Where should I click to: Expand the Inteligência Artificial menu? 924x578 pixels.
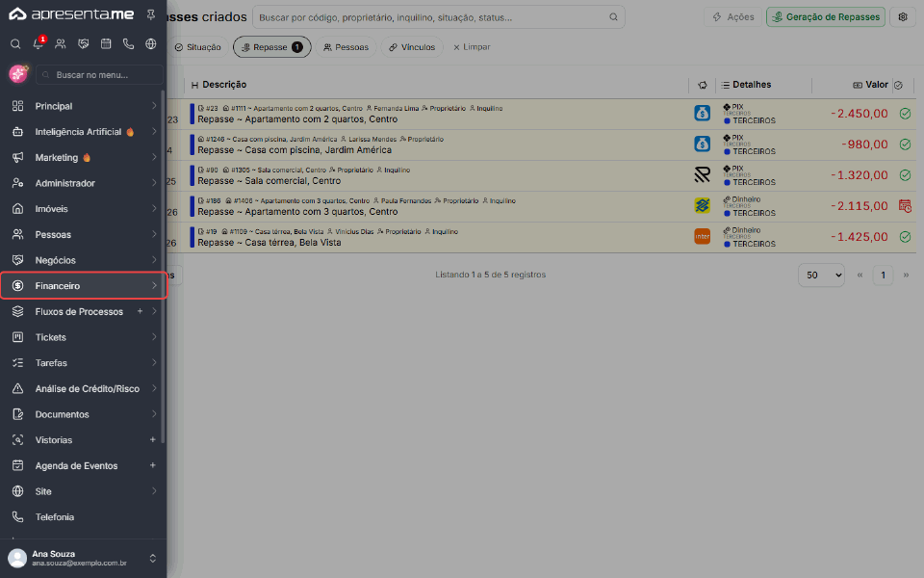tap(84, 132)
